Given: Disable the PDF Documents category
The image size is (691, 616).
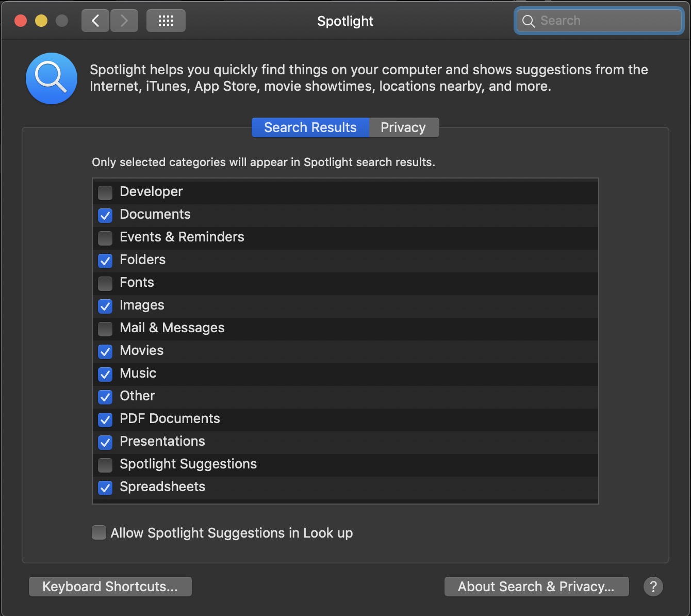Looking at the screenshot, I should click(x=105, y=419).
